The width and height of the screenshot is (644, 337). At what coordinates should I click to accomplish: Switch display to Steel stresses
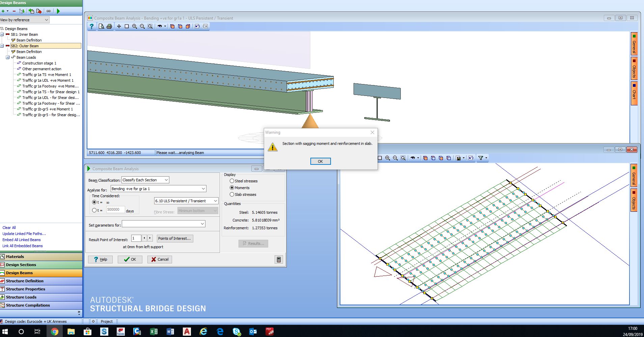click(x=232, y=181)
